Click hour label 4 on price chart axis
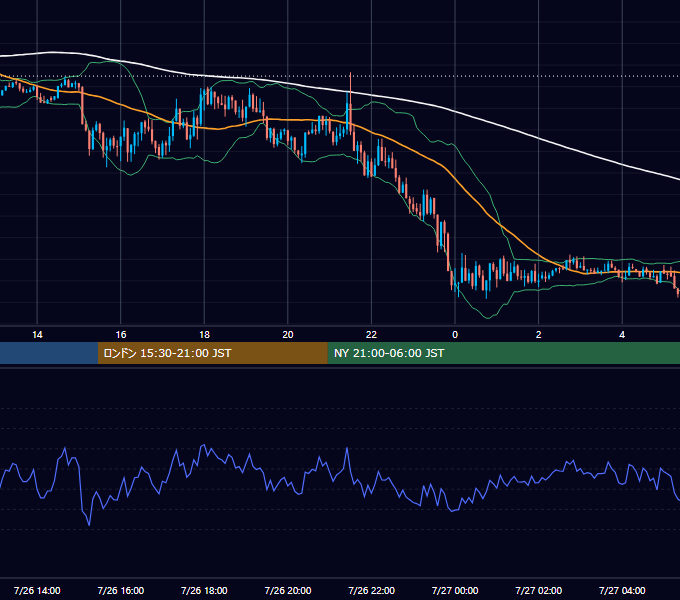This screenshot has height=600, width=680. click(622, 335)
